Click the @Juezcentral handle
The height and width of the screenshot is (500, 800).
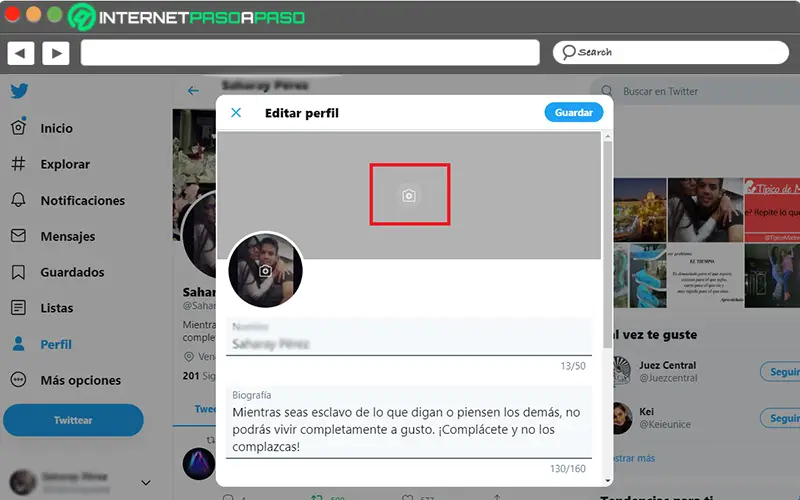668,378
